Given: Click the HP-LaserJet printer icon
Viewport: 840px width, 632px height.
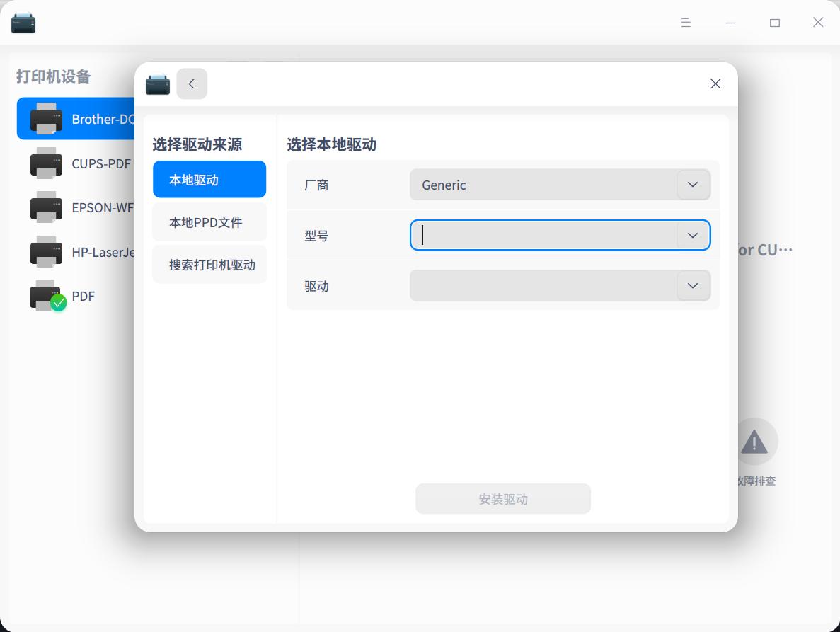Looking at the screenshot, I should pos(47,252).
